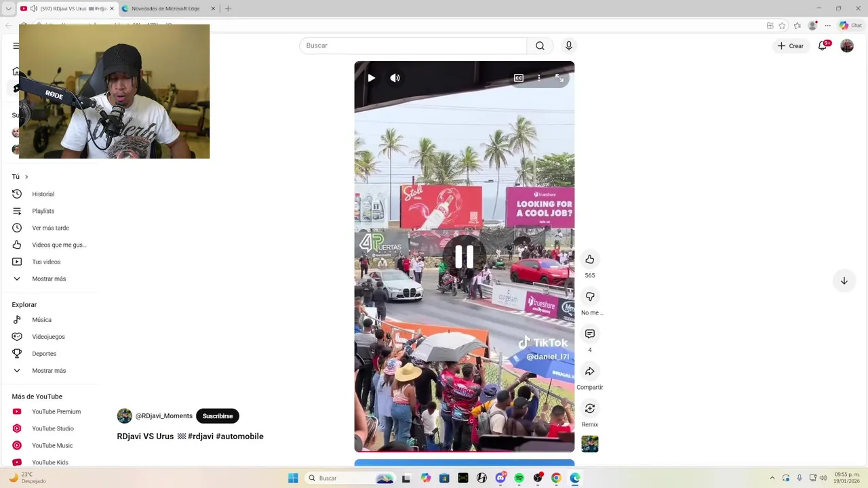868x488 pixels.
Task: Toggle closed captions on the Short
Action: [519, 78]
